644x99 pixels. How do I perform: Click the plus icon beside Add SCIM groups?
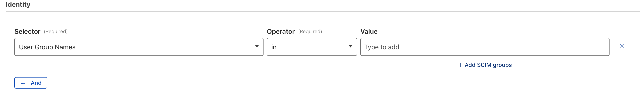click(460, 65)
